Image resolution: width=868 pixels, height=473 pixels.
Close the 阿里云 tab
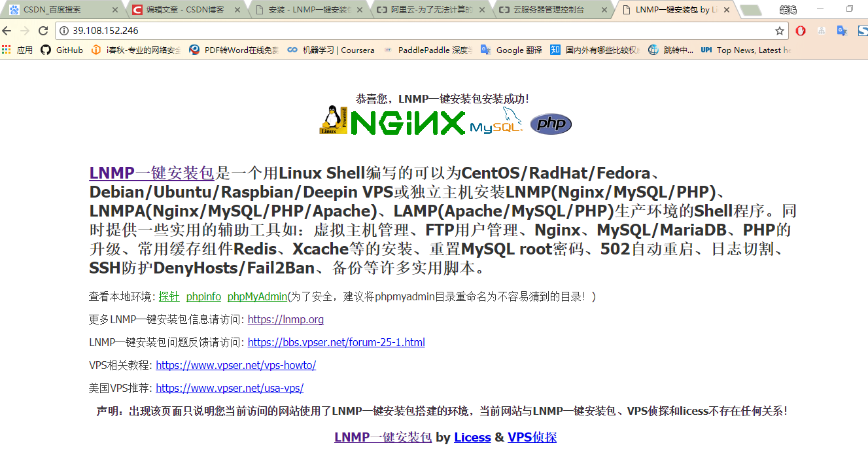[483, 10]
